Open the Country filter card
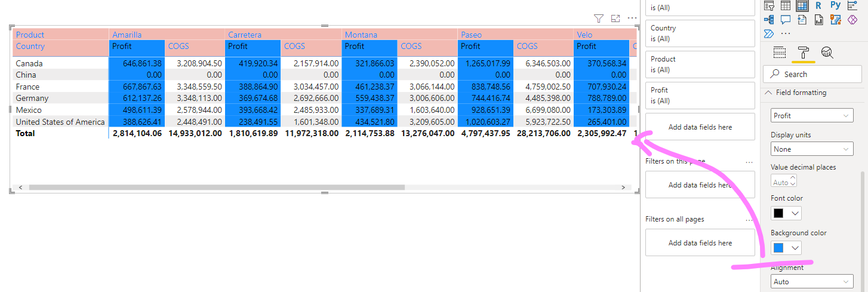 [700, 33]
